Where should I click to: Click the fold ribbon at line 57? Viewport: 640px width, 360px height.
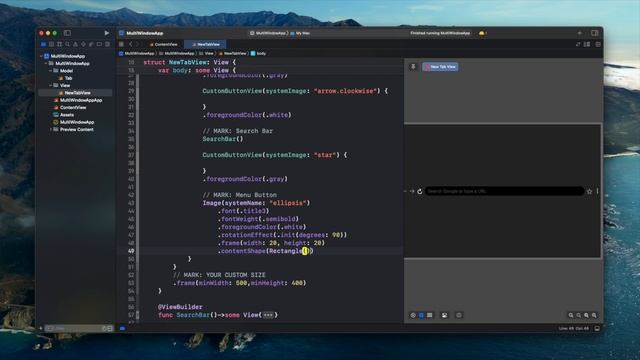pos(138,315)
